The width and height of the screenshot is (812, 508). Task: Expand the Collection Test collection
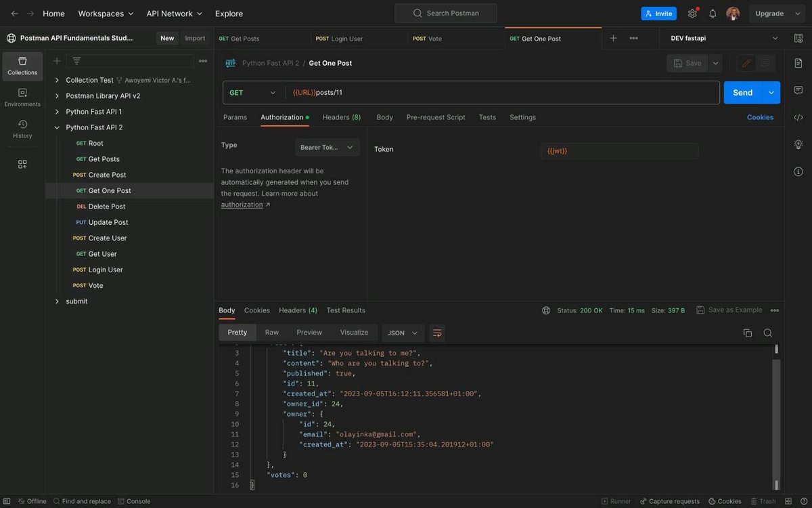(x=57, y=80)
